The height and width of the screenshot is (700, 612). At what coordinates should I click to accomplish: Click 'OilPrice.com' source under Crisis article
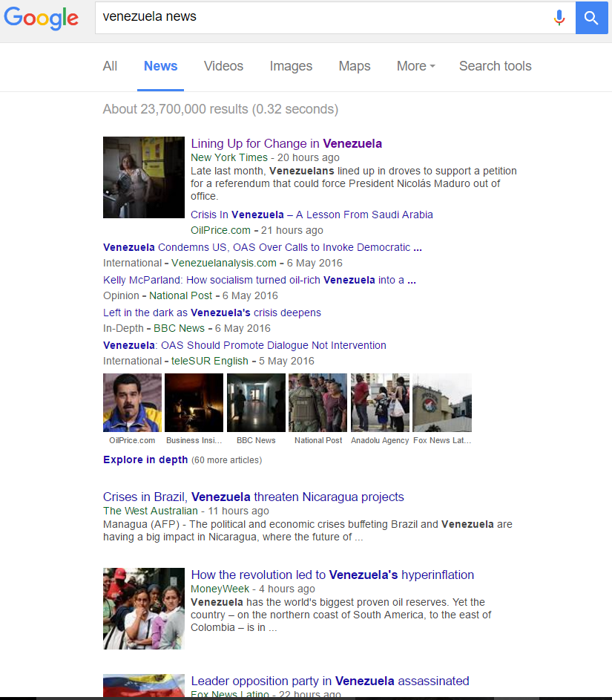(x=221, y=230)
